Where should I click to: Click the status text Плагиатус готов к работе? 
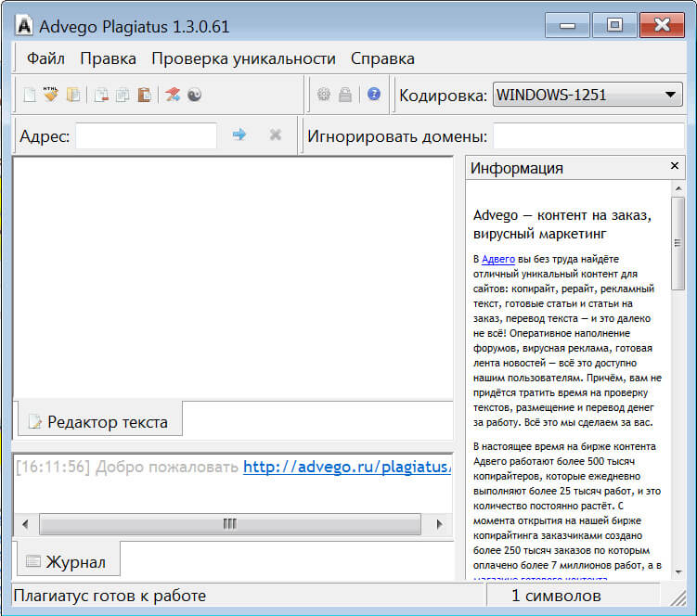pyautogui.click(x=110, y=596)
